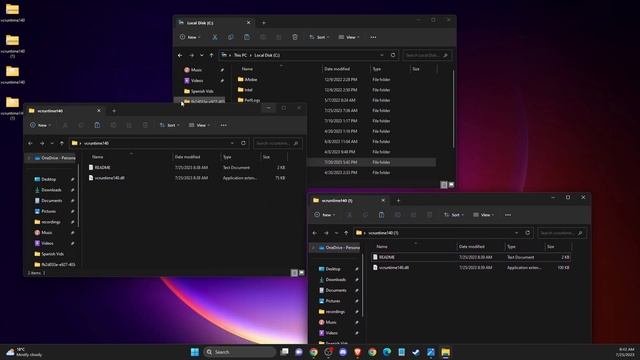
Task: Open Sort dropdown in vcruntime140 (1) window
Action: point(453,215)
